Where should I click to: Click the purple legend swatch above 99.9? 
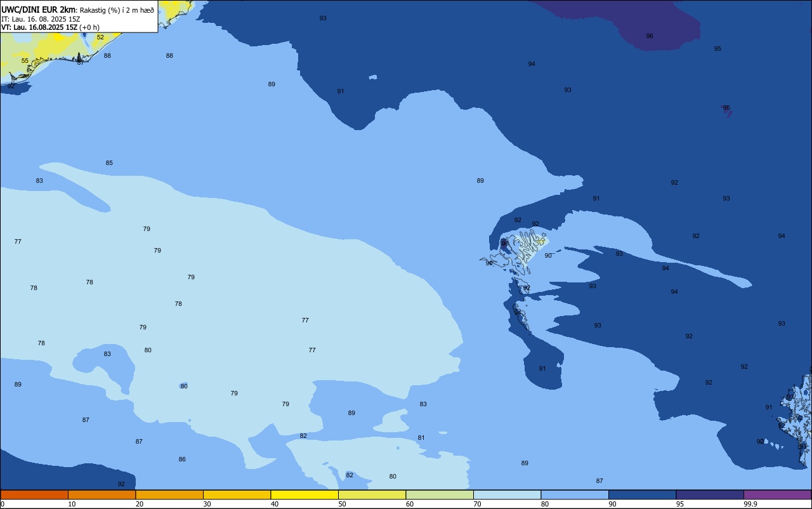[777, 494]
